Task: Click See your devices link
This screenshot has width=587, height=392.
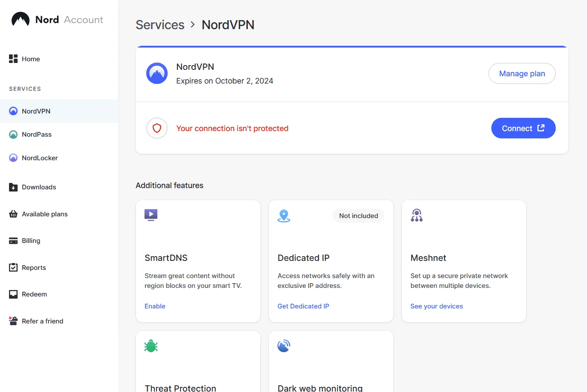Action: click(436, 306)
